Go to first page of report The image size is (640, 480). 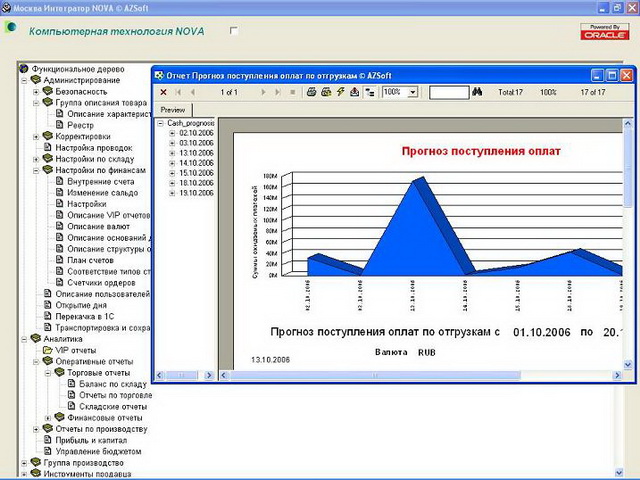178,92
